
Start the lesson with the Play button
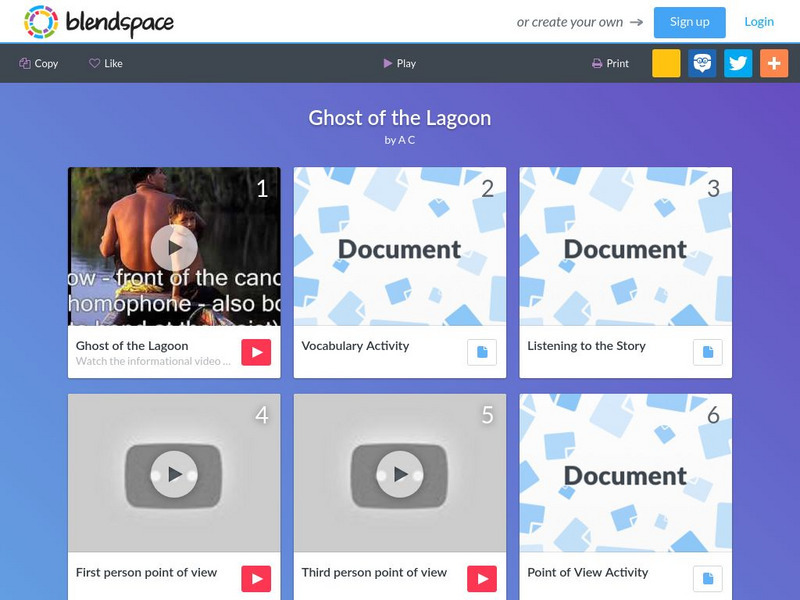pyautogui.click(x=399, y=63)
